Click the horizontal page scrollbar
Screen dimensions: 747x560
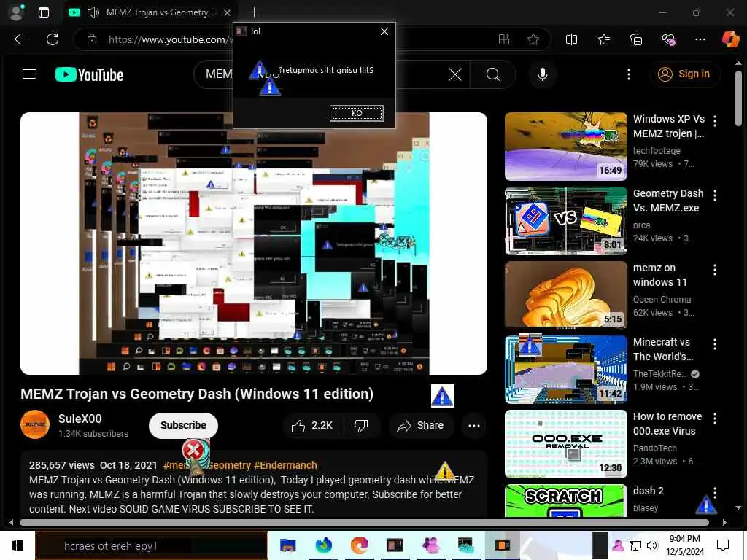tap(364, 522)
